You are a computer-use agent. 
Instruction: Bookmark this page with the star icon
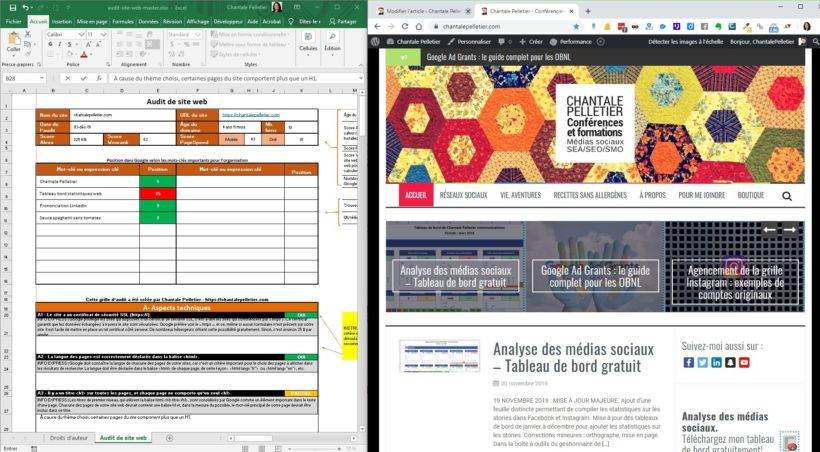coord(576,26)
